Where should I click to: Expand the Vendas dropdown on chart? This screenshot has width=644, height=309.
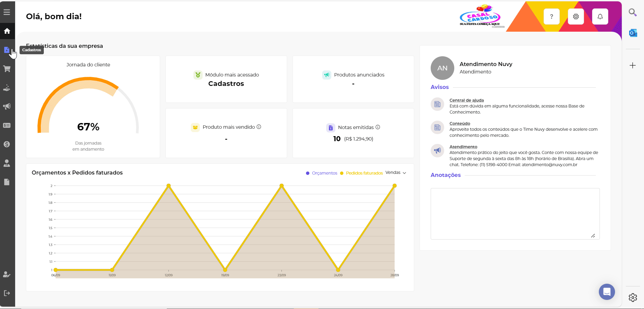click(x=396, y=173)
